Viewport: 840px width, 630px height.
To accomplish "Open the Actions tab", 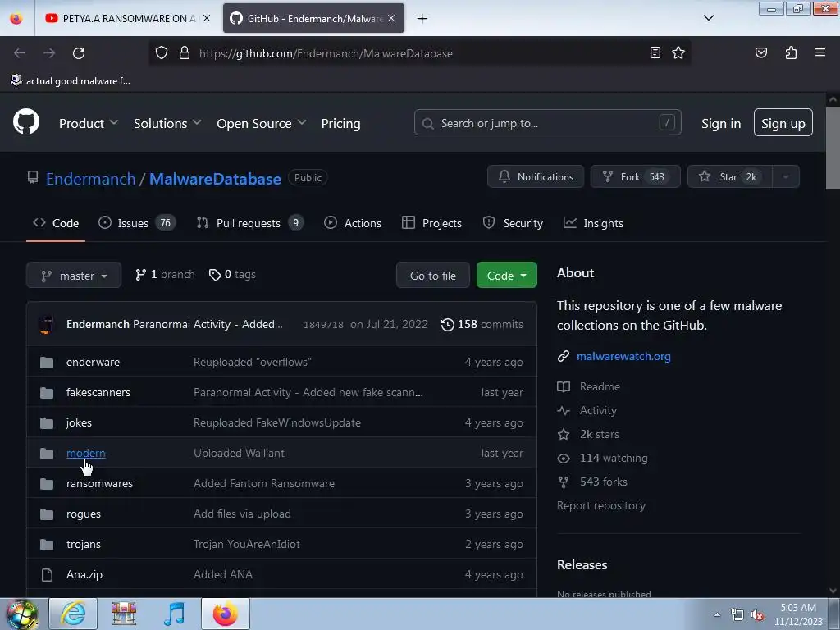I will [353, 223].
